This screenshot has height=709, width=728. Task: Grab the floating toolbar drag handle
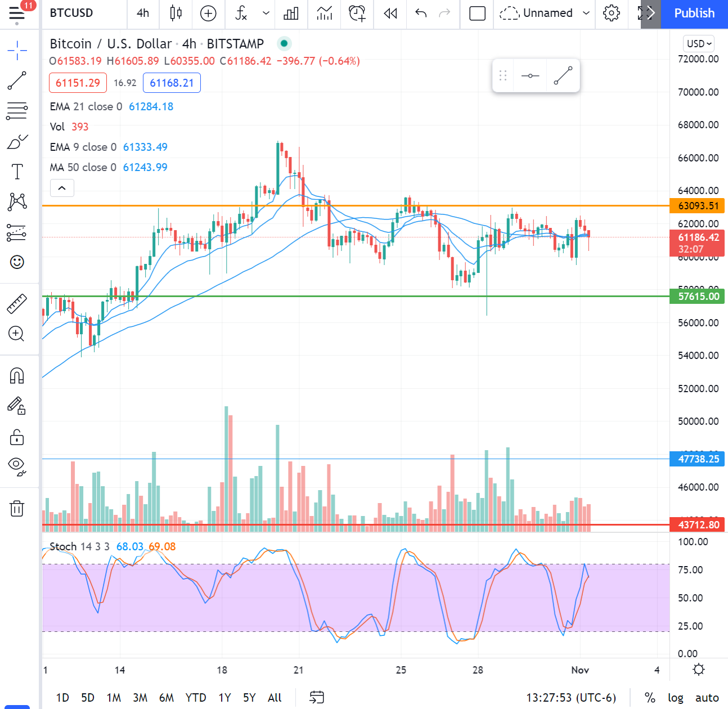click(503, 75)
